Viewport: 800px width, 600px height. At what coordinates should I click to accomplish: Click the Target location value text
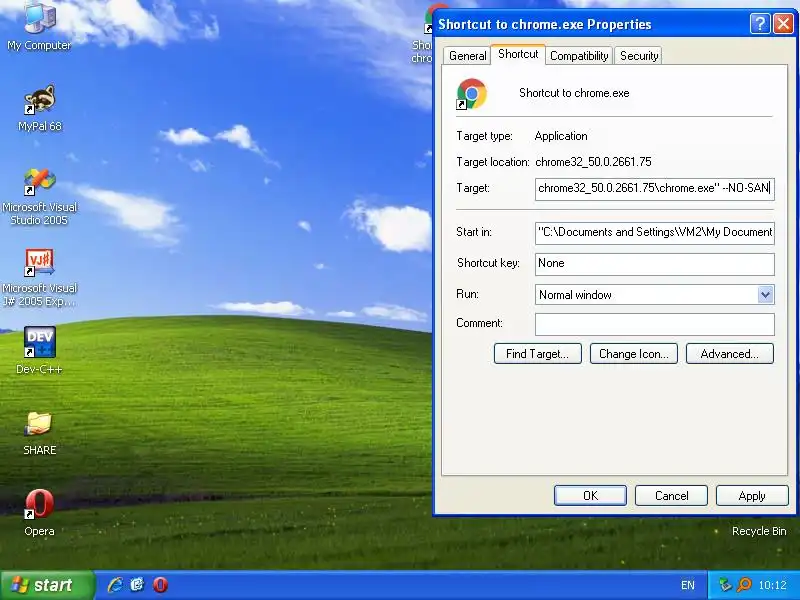(x=593, y=162)
